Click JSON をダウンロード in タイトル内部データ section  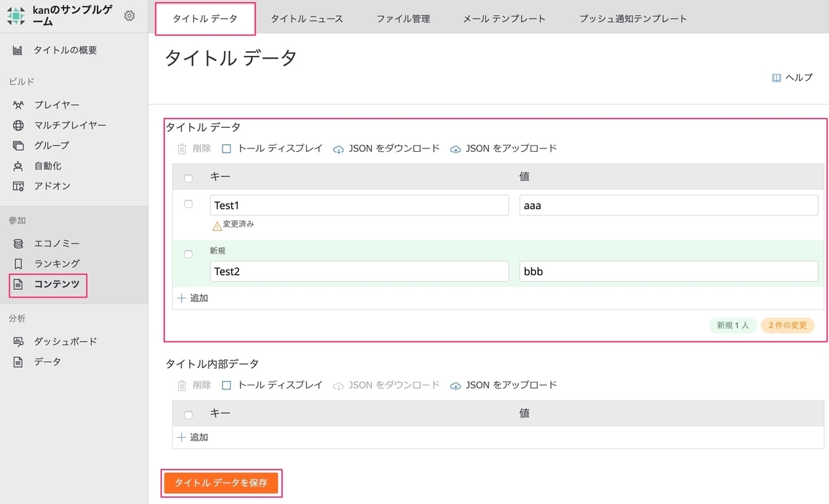pyautogui.click(x=386, y=385)
